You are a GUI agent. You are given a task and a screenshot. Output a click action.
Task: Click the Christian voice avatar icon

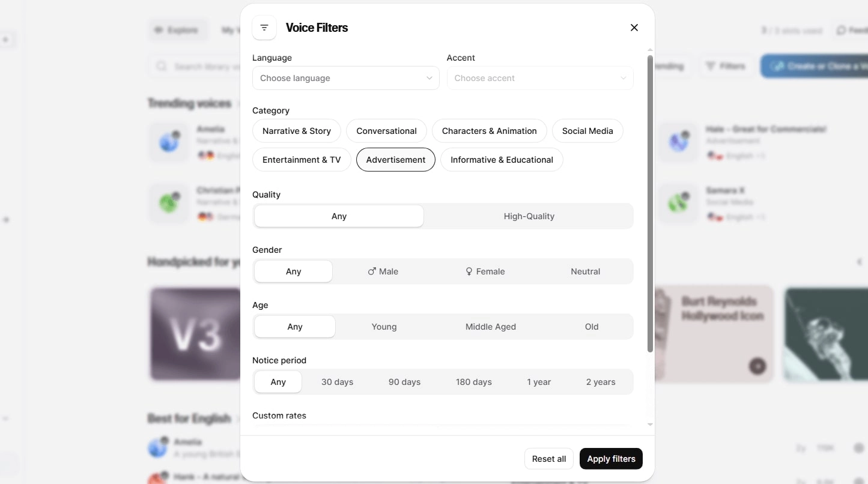168,203
